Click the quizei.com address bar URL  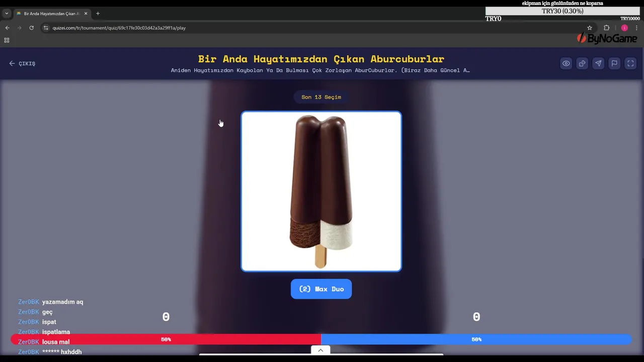pyautogui.click(x=119, y=28)
